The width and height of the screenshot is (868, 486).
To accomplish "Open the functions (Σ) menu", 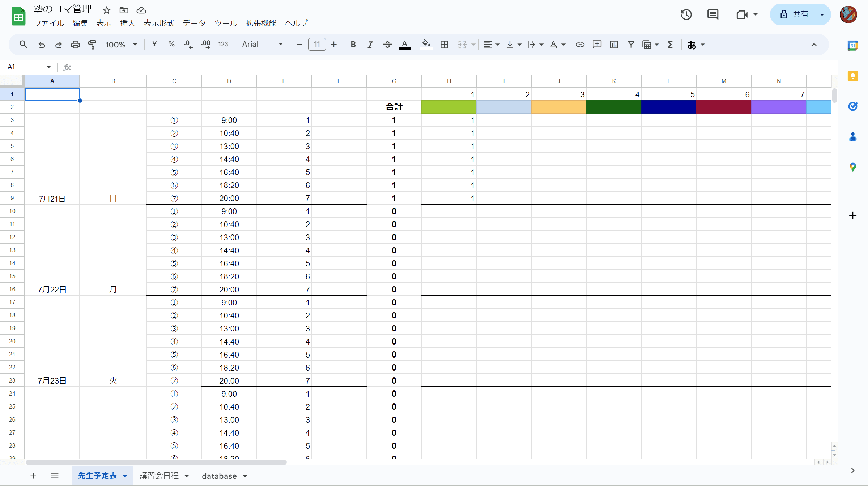I will tap(670, 44).
